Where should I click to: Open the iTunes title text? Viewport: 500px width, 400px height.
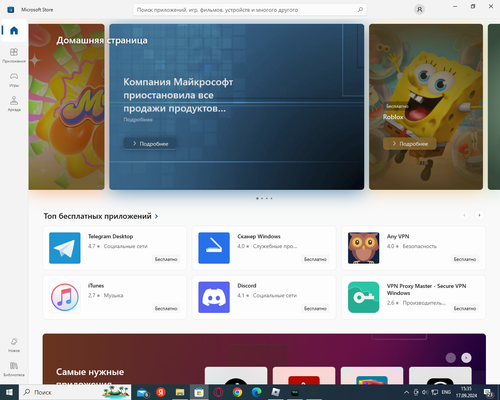96,286
